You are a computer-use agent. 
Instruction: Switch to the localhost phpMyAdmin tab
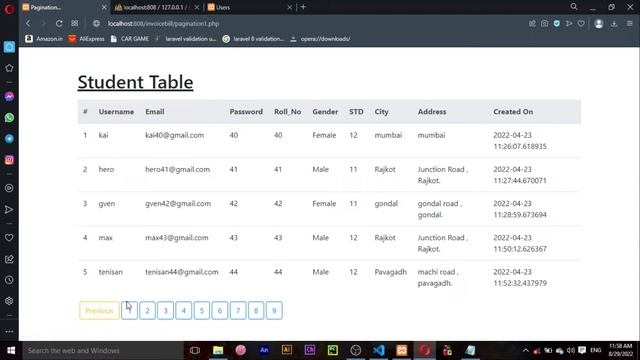click(x=157, y=7)
